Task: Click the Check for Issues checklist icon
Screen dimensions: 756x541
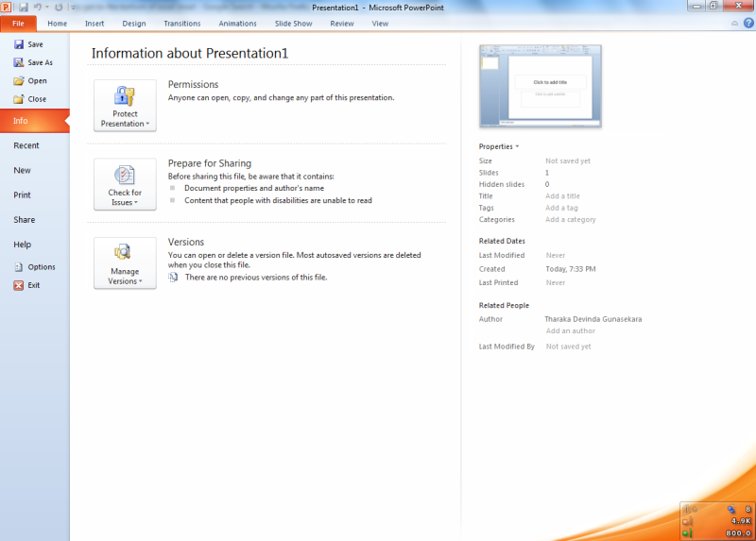Action: point(125,175)
